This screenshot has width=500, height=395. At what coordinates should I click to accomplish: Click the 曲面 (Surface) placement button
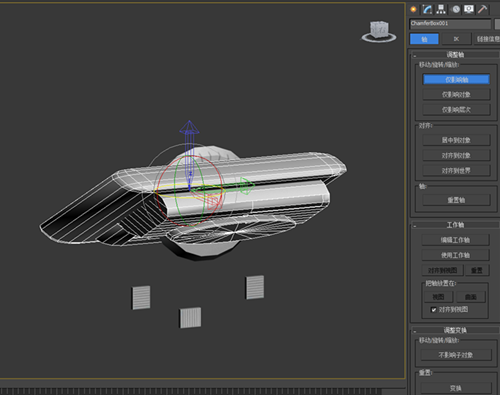click(x=471, y=297)
